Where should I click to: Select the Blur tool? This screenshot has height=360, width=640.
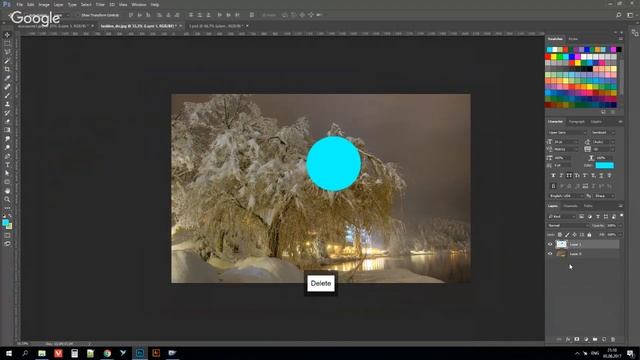point(7,139)
